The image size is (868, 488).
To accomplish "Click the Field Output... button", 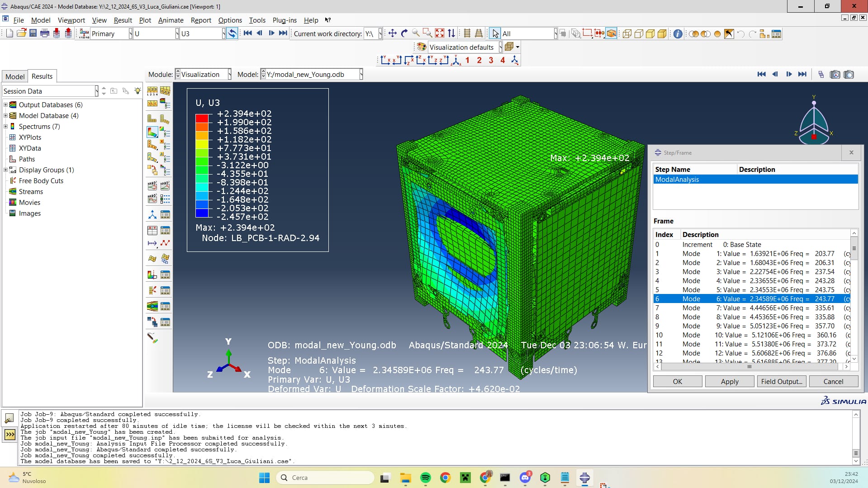I will pos(782,381).
